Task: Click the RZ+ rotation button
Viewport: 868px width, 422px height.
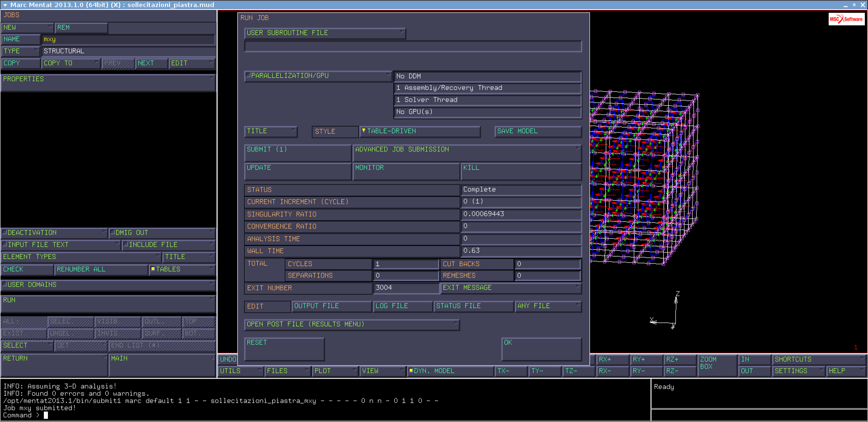Action: tap(679, 360)
